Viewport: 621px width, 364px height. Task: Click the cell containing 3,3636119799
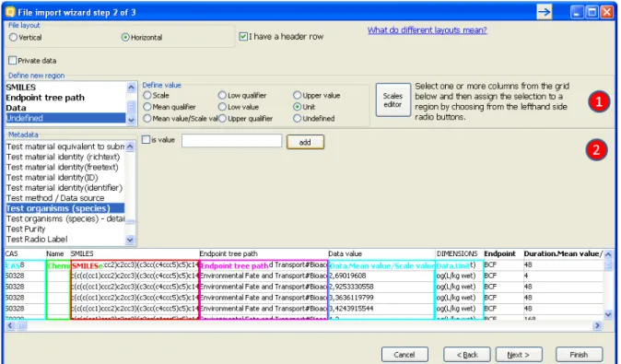pos(381,298)
